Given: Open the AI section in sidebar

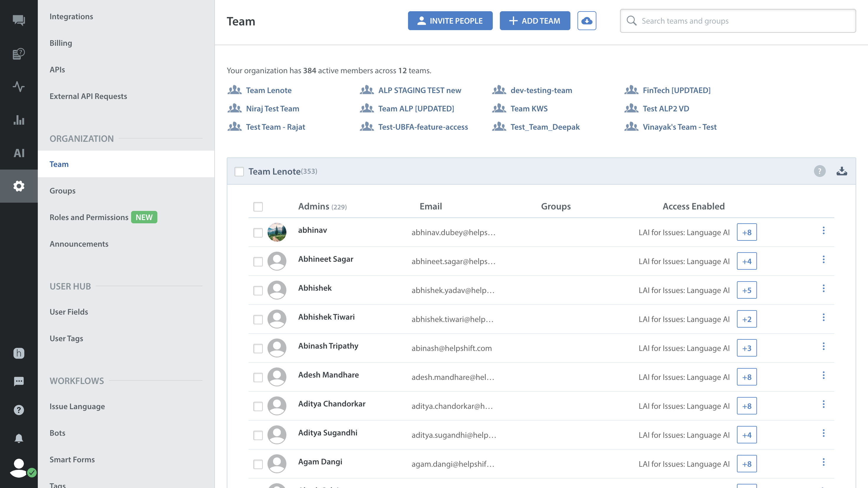Looking at the screenshot, I should tap(19, 153).
